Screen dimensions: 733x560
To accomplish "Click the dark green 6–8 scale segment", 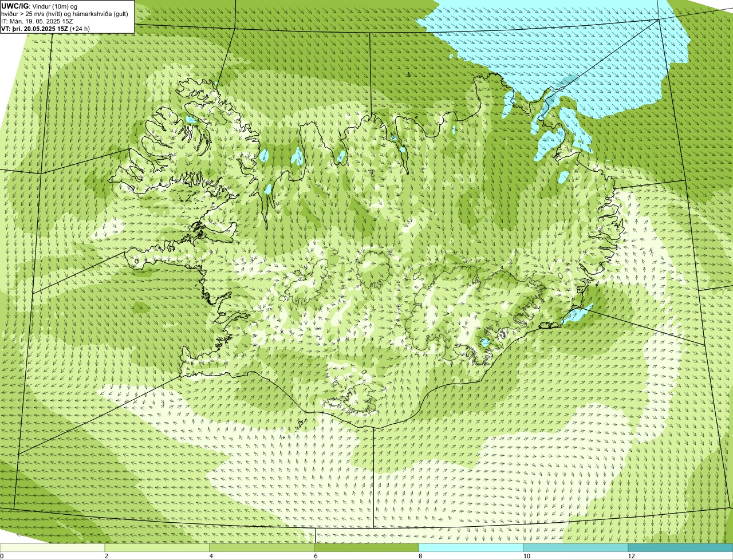I will [x=366, y=548].
